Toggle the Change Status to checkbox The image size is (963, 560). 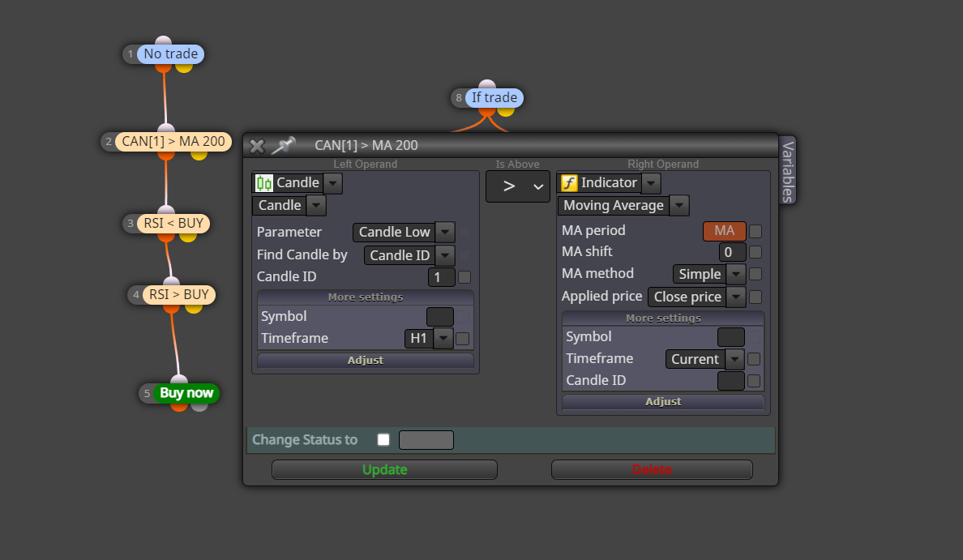tap(383, 439)
